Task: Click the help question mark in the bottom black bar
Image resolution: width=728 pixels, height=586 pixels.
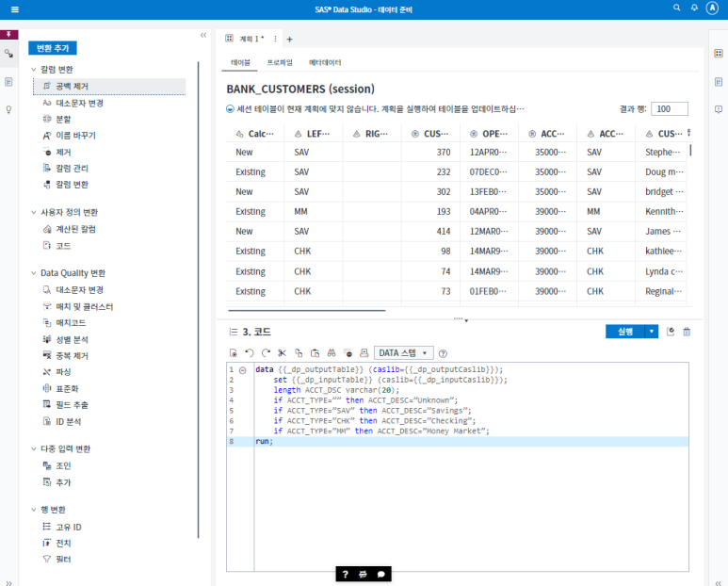Action: point(345,575)
